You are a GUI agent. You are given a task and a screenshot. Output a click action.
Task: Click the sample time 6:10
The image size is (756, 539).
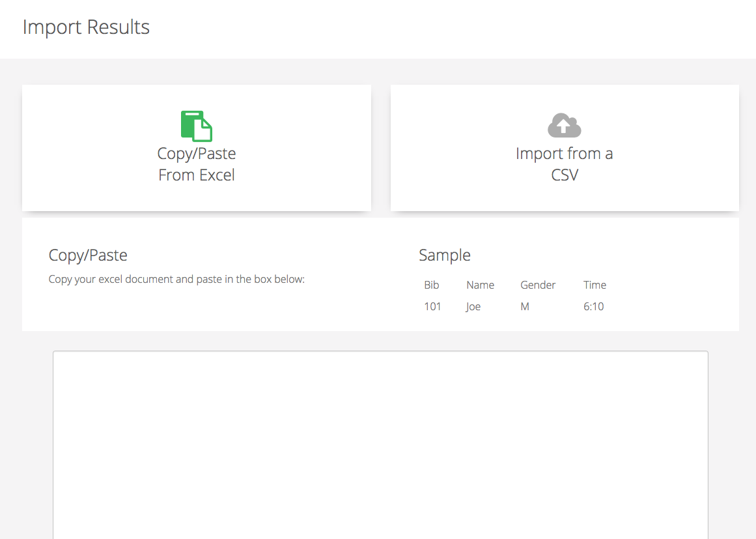(593, 306)
